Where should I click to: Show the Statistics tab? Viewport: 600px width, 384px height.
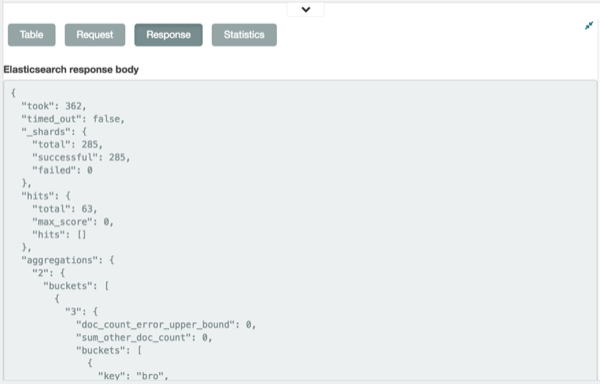tap(244, 35)
